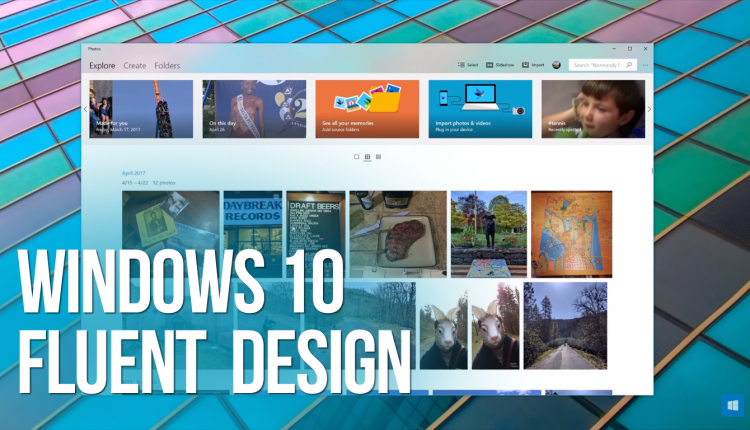Image resolution: width=750 pixels, height=430 pixels.
Task: Maximize the Photos window
Action: point(630,49)
